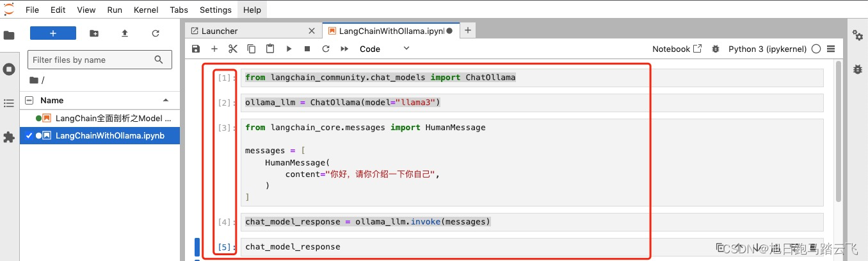Select LangChainWithOllama.ipynb in the file list

click(100, 135)
